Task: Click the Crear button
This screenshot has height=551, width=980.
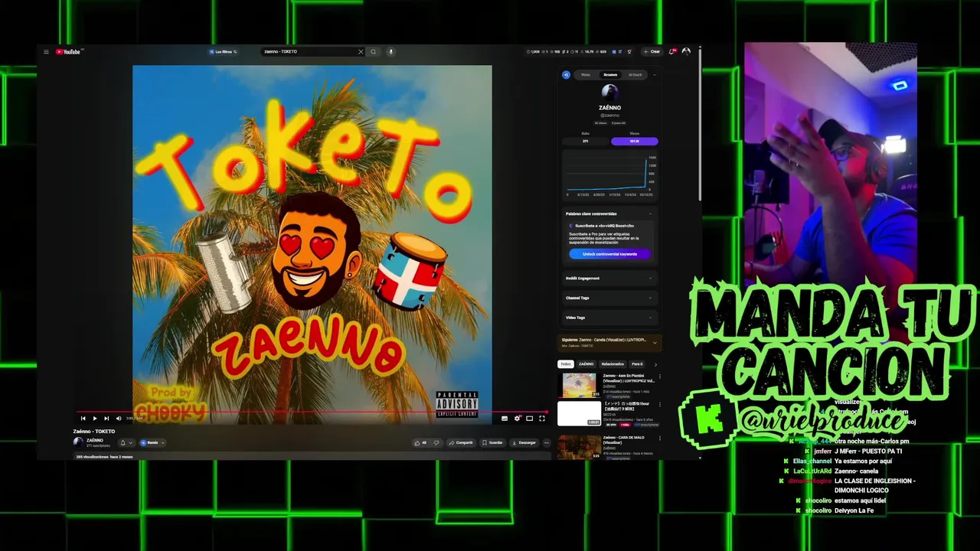Action: click(x=652, y=52)
